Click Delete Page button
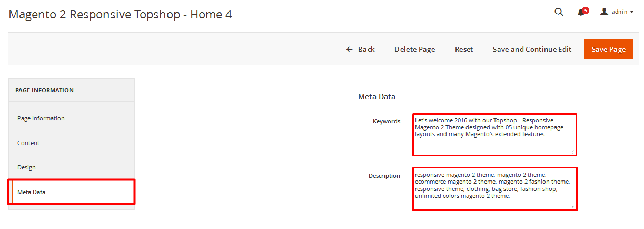The image size is (644, 229). click(415, 49)
